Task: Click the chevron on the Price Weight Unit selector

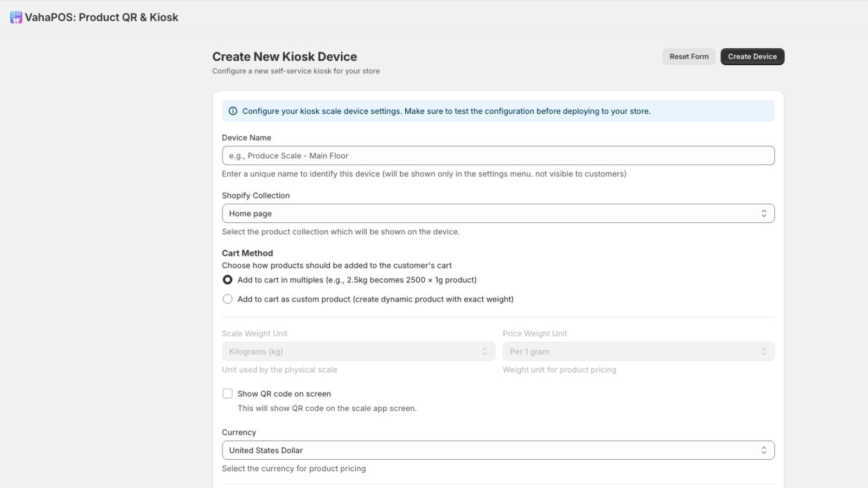Action: point(765,351)
